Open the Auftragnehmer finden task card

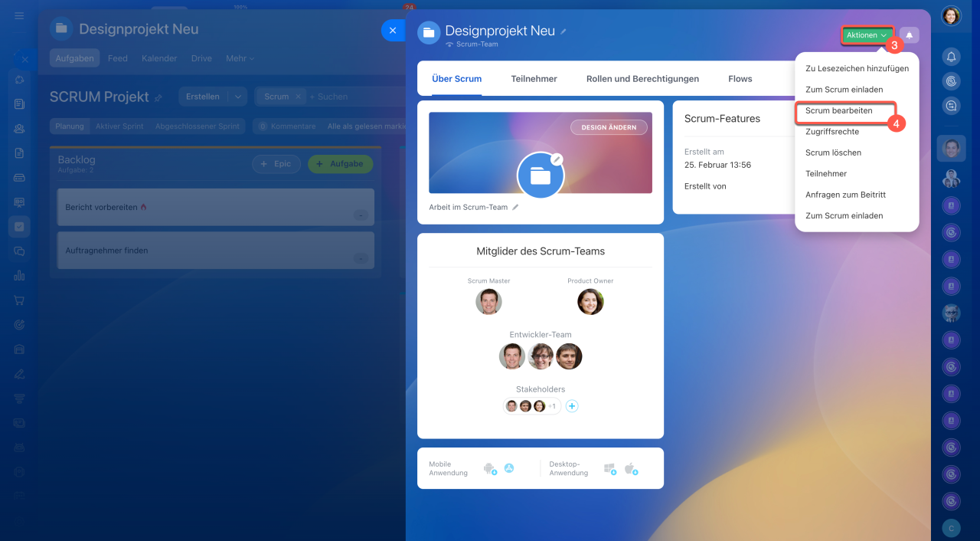[x=216, y=251]
